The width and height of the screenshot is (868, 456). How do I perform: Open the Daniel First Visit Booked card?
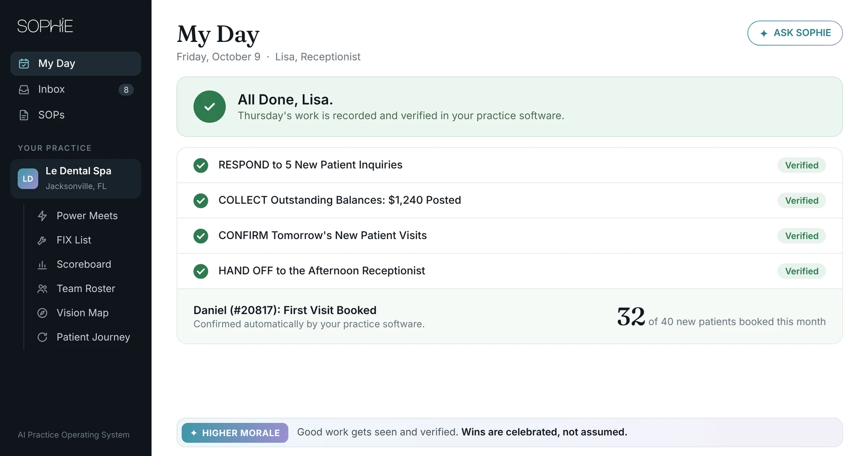click(509, 317)
